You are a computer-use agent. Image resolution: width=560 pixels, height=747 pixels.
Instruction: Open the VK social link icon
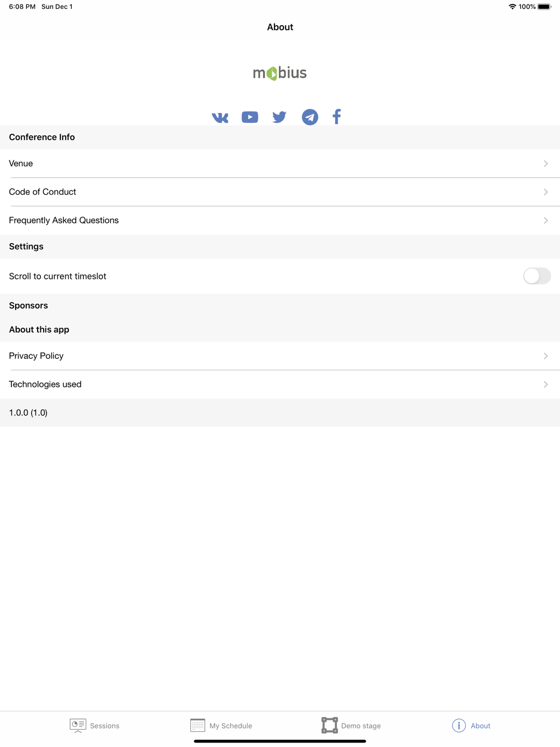(220, 117)
